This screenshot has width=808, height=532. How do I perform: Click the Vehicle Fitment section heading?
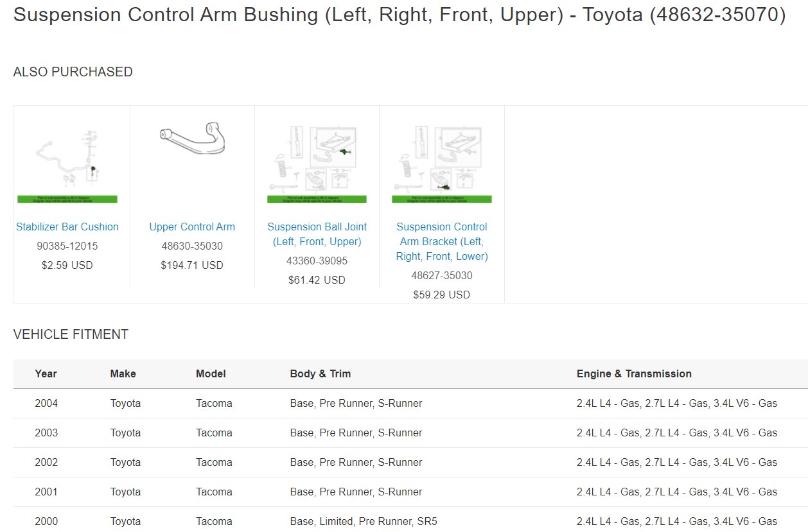71,334
